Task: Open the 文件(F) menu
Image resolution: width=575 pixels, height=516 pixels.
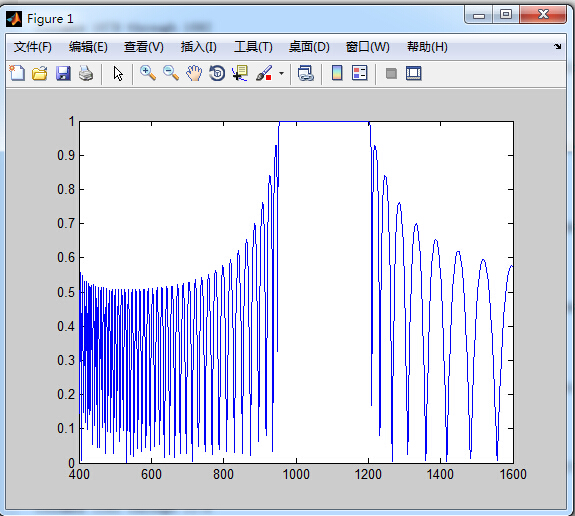Action: click(33, 47)
